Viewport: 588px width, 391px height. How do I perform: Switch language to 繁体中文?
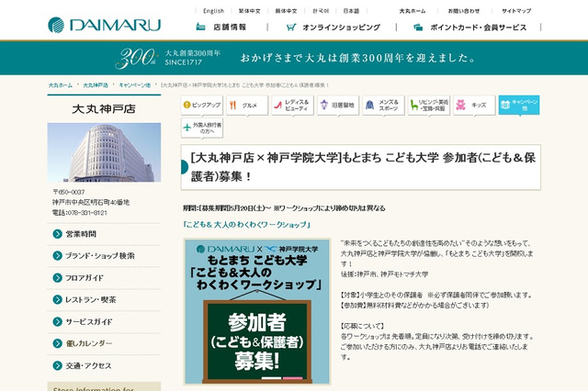coord(249,11)
